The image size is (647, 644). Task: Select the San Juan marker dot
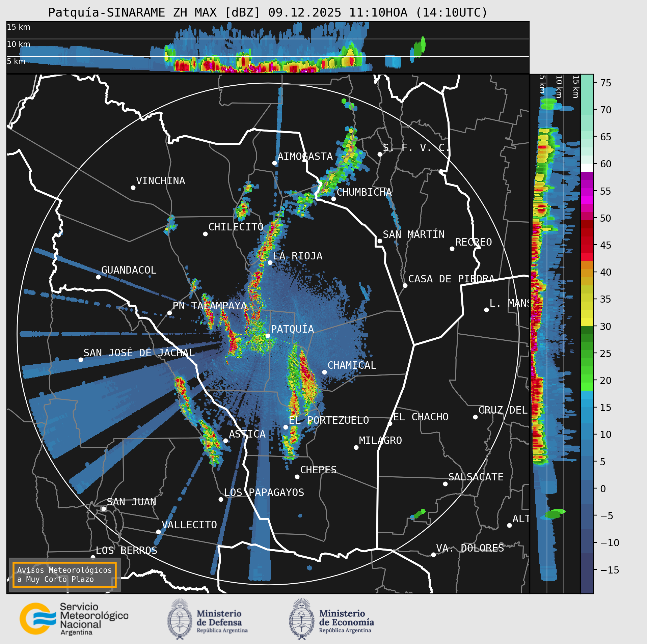[104, 509]
